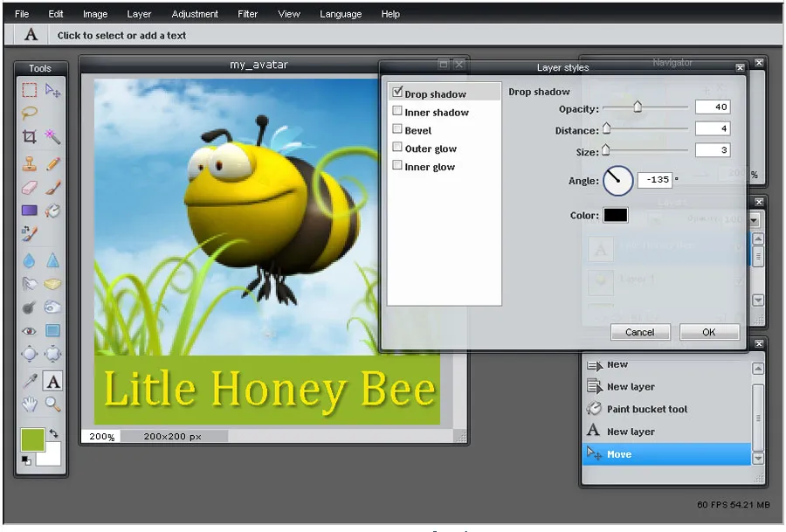
Task: Open the drop shadow Color swatch
Action: [616, 215]
